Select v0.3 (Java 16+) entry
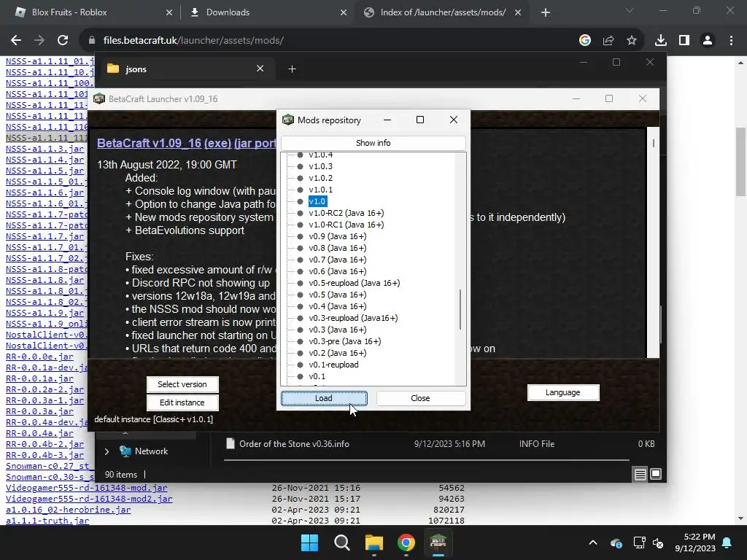The width and height of the screenshot is (747, 560). (x=338, y=330)
